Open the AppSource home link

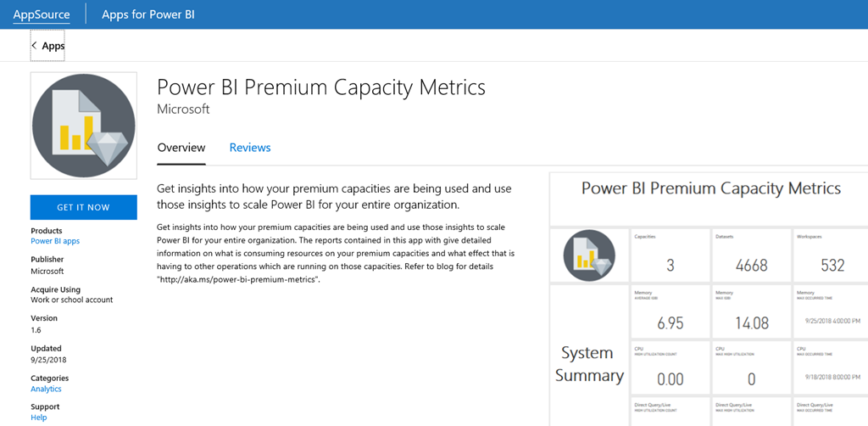pos(42,14)
